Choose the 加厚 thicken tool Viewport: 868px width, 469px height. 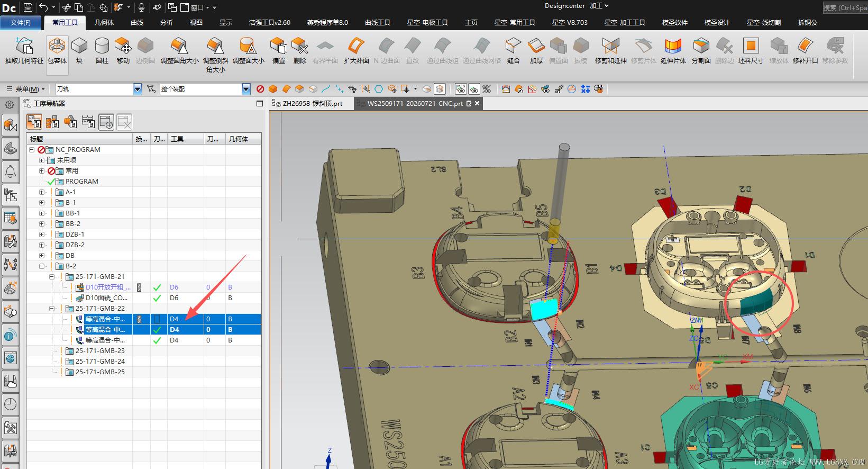[536, 51]
